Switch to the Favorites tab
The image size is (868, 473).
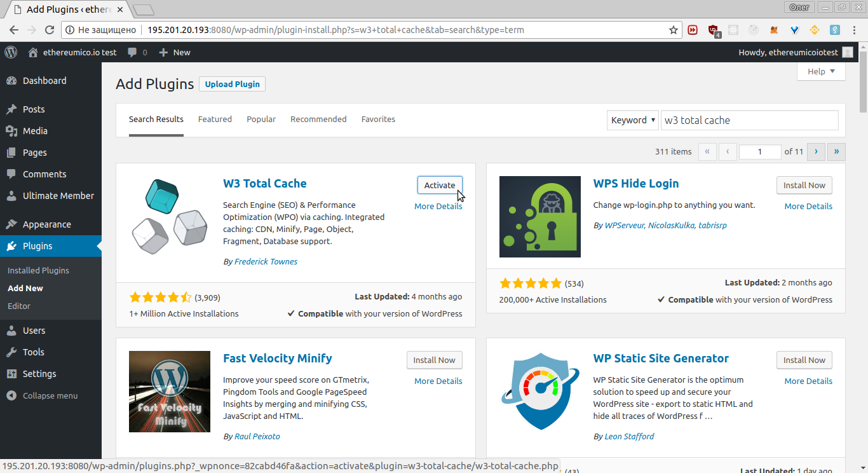(378, 119)
